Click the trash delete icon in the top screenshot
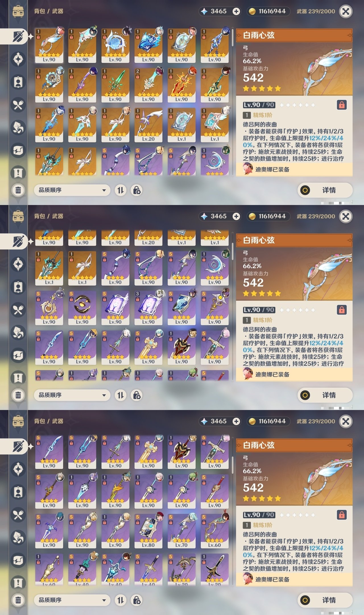The height and width of the screenshot is (615, 364). point(18,190)
